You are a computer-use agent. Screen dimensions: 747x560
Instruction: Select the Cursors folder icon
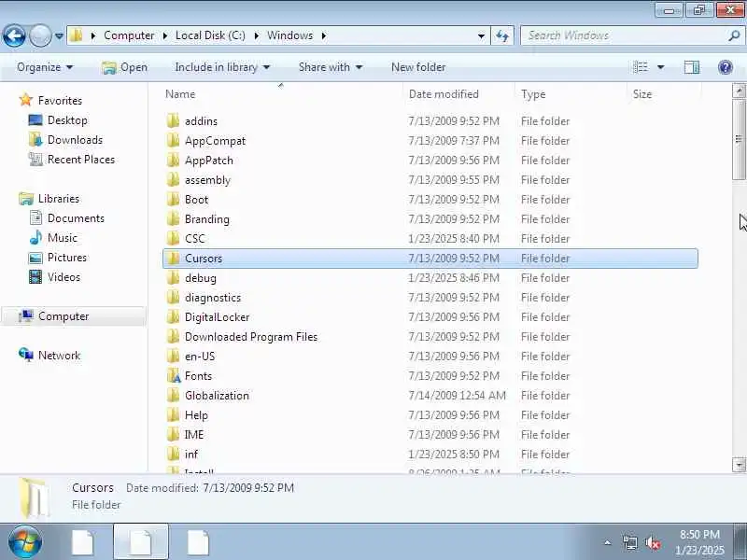pyautogui.click(x=173, y=259)
